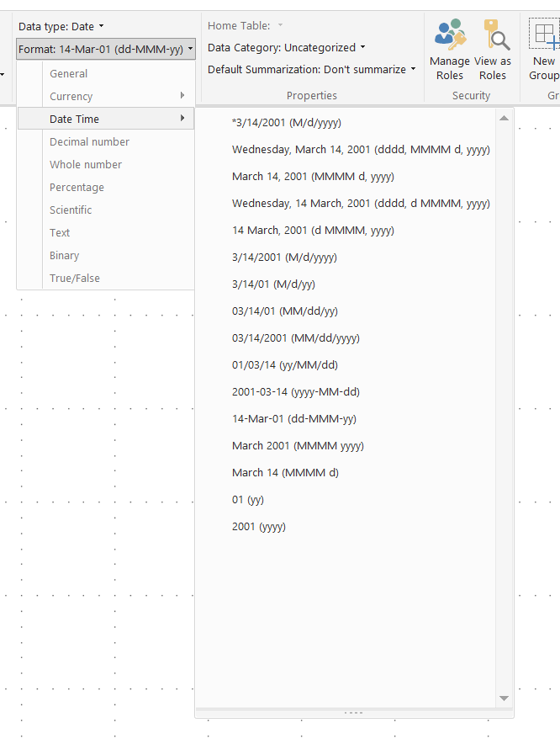Select Wednesday, 14 March, 2001 (dddd, d MMMM, yyyy)
560x749 pixels.
(346, 204)
